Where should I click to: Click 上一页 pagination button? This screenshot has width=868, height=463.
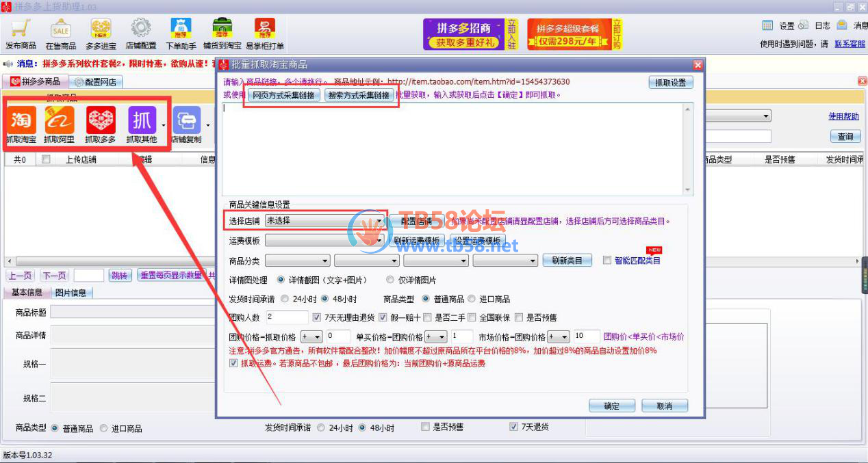coord(20,276)
